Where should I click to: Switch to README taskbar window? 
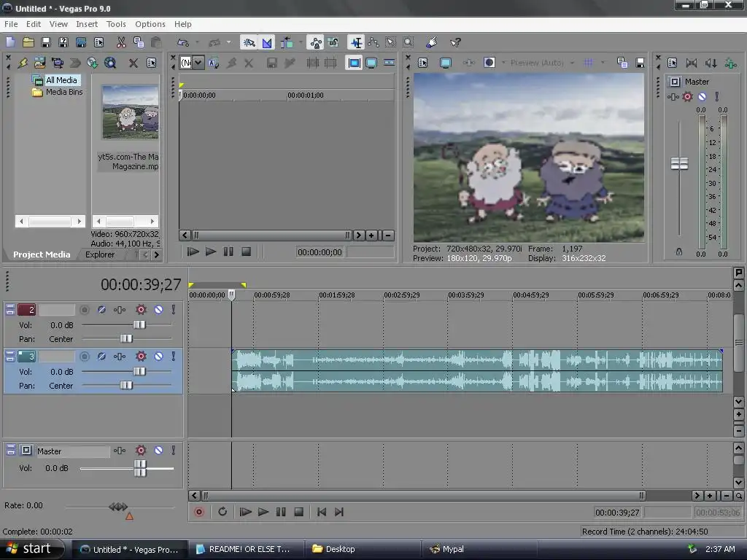tap(245, 549)
